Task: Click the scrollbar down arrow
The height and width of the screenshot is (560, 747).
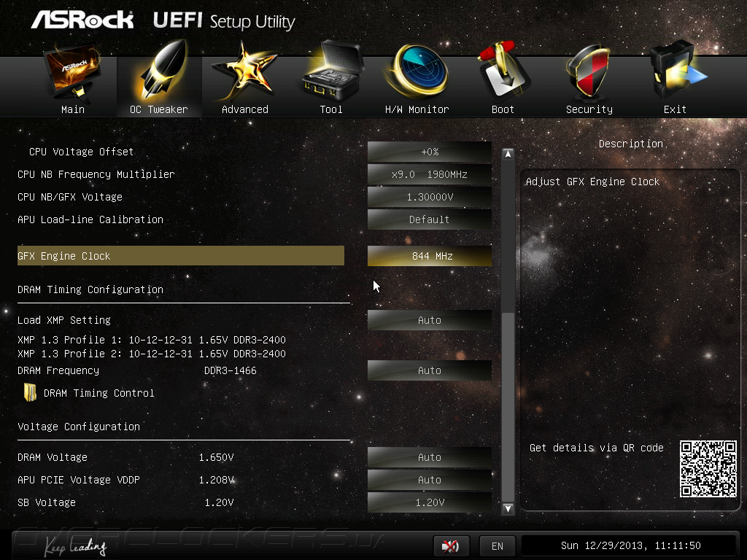Action: (508, 508)
